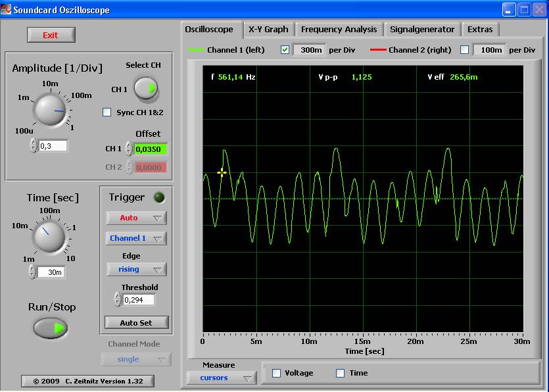Click the time value stepper arrows
Screen dimensions: 549x392
pos(32,272)
